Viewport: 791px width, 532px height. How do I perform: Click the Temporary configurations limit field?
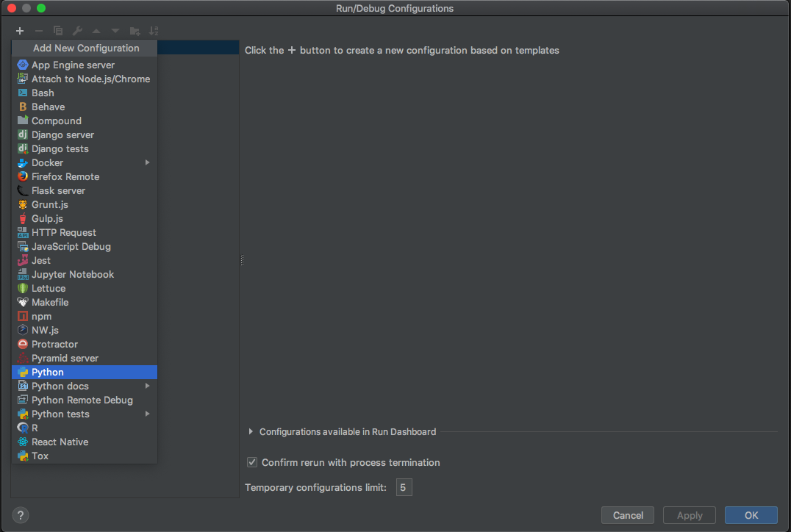[x=404, y=487]
